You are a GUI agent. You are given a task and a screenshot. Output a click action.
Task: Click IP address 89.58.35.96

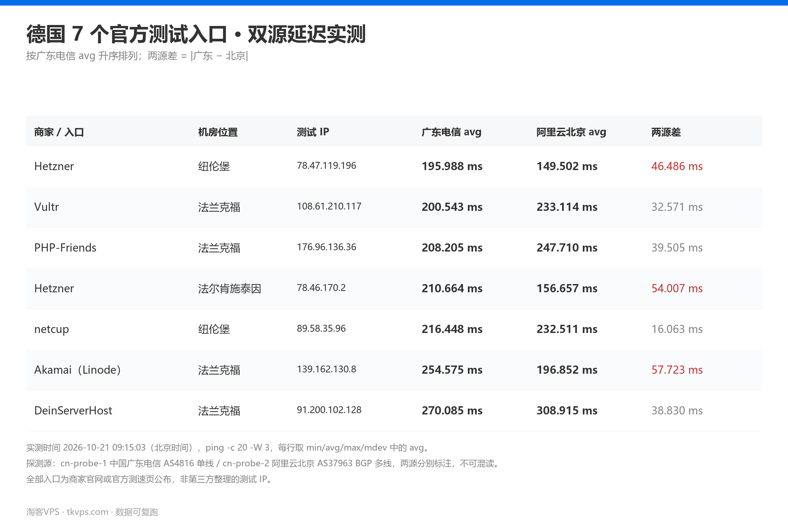[321, 328]
